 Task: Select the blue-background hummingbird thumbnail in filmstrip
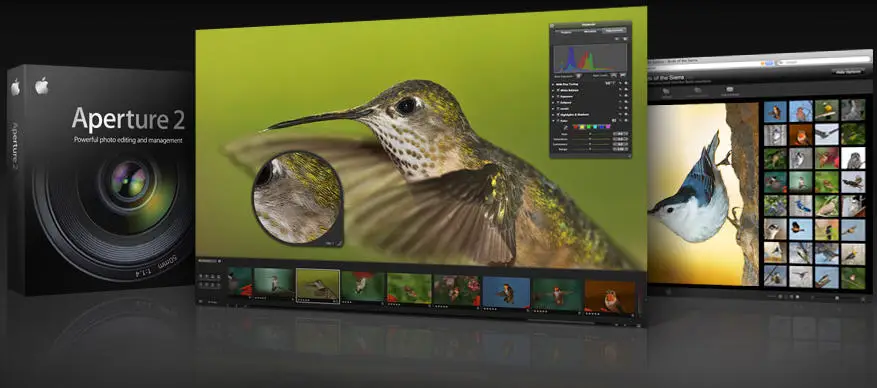pos(506,292)
